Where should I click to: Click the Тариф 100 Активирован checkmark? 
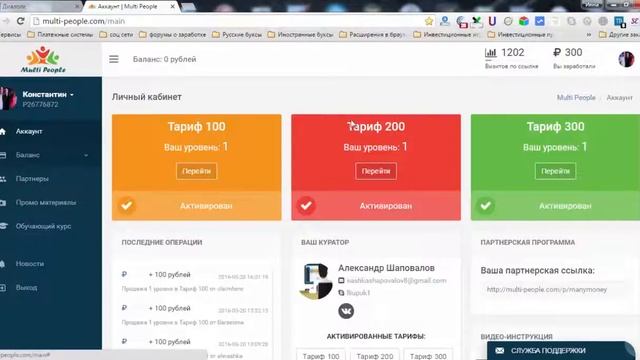[x=127, y=205]
